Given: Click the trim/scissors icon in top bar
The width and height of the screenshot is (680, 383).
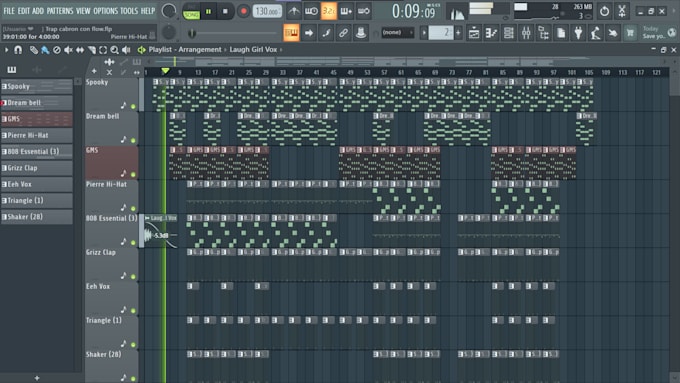Looking at the screenshot, I should (x=622, y=11).
